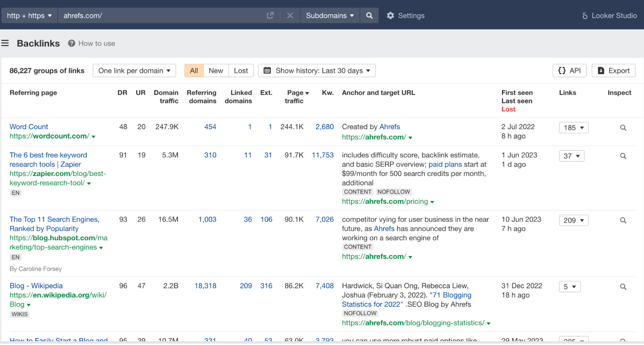
Task: Click the NOFOLLOW tag in Wikipedia row
Action: [x=360, y=313]
